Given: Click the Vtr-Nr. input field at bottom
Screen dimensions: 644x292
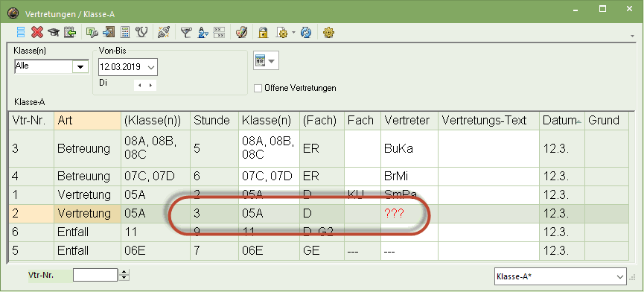Looking at the screenshot, I should click(x=95, y=275).
